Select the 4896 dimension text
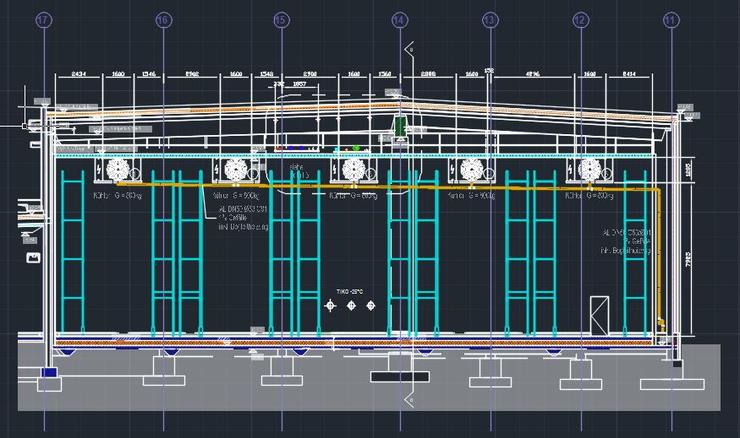Screen dimensions: 740x438 point(532,74)
